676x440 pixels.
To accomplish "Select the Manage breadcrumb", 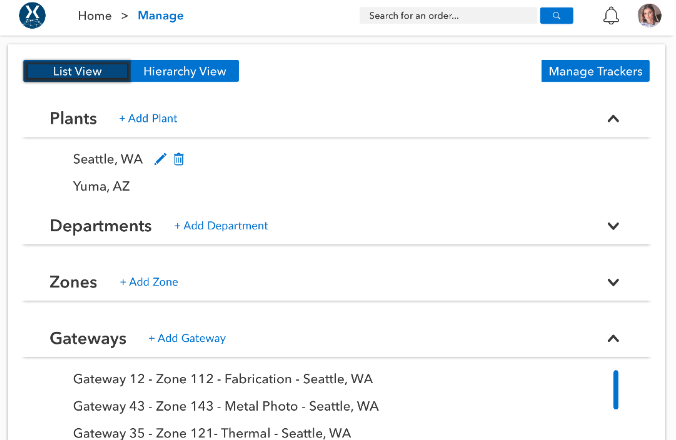I will click(x=160, y=16).
